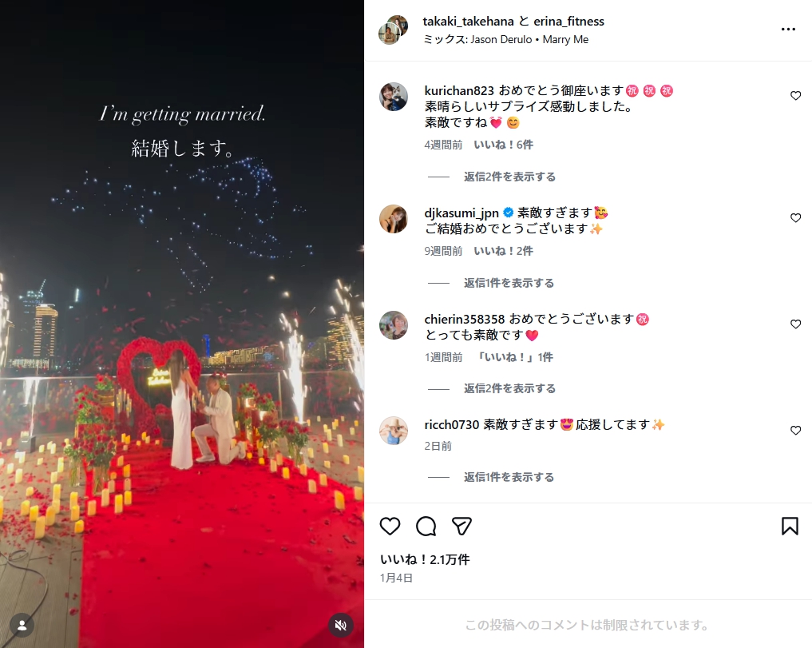The height and width of the screenshot is (648, 812).
Task: Expand the 1 reply under ricch0730's comment
Action: click(x=509, y=478)
